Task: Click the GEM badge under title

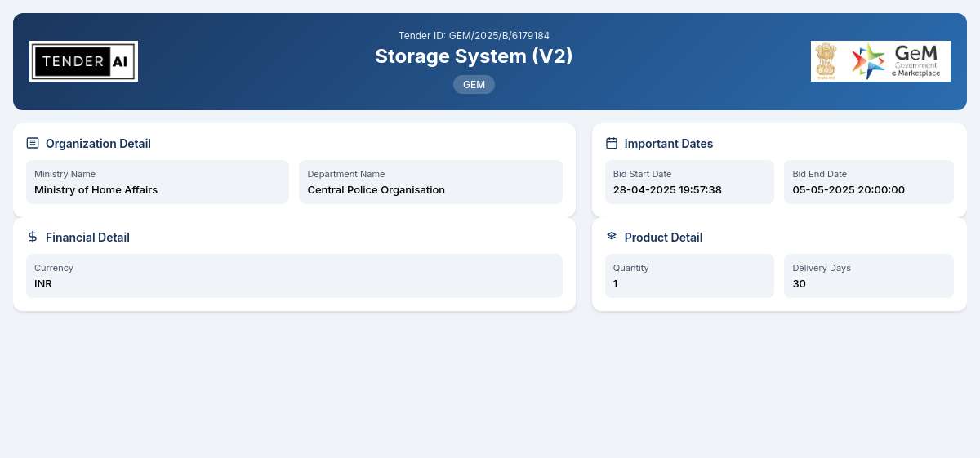Action: tap(474, 85)
